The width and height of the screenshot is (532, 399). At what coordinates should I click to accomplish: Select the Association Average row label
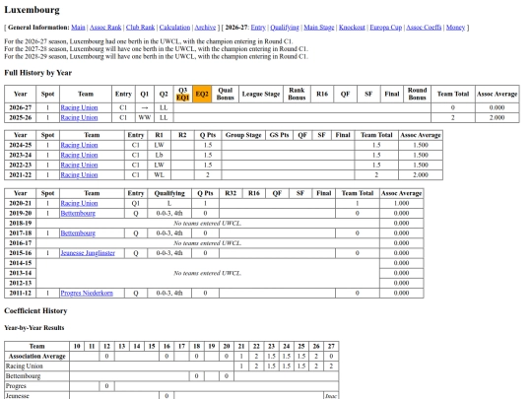tap(37, 357)
